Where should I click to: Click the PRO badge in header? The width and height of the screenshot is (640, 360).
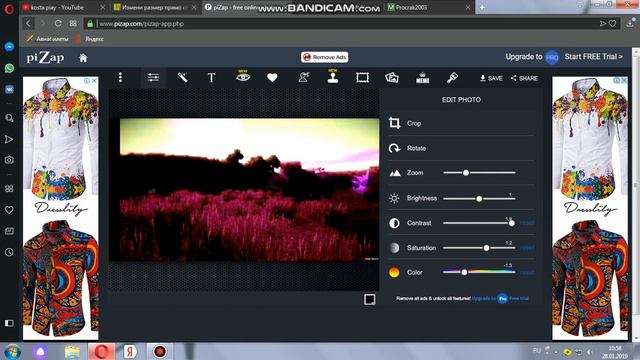click(x=552, y=58)
